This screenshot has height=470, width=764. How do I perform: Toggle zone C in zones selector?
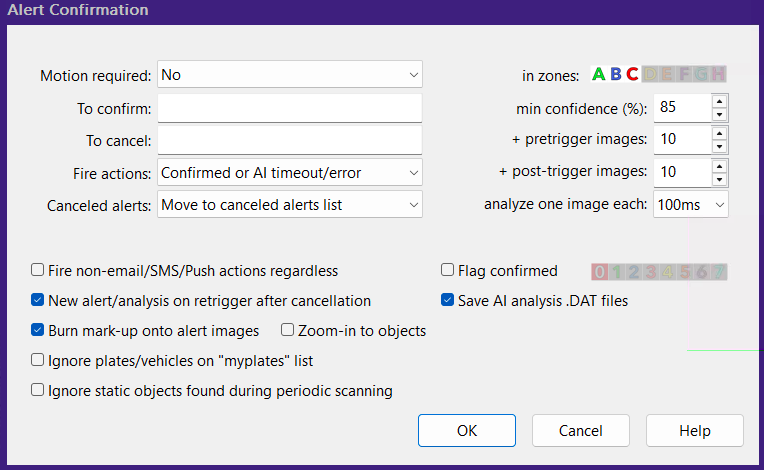click(x=632, y=74)
